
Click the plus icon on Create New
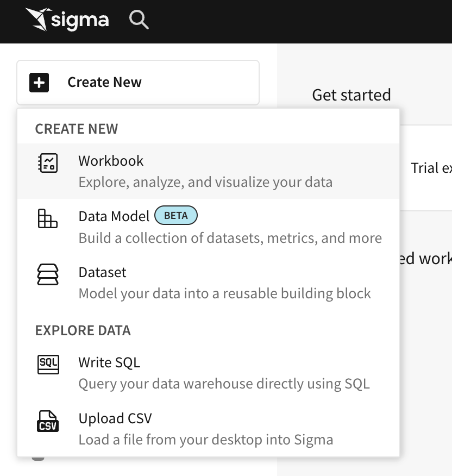[38, 82]
